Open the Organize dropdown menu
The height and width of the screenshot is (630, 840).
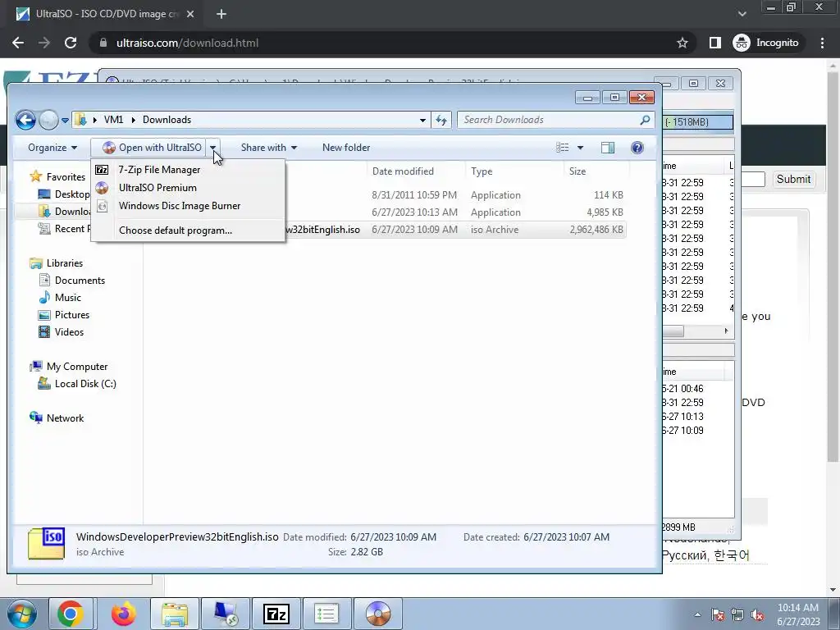point(52,148)
